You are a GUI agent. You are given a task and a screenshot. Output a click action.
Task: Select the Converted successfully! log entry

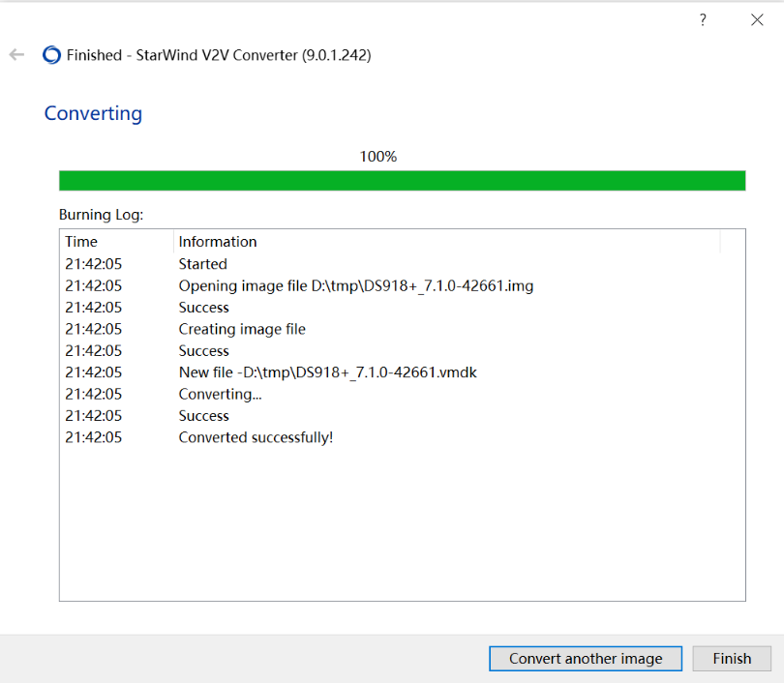pos(402,437)
